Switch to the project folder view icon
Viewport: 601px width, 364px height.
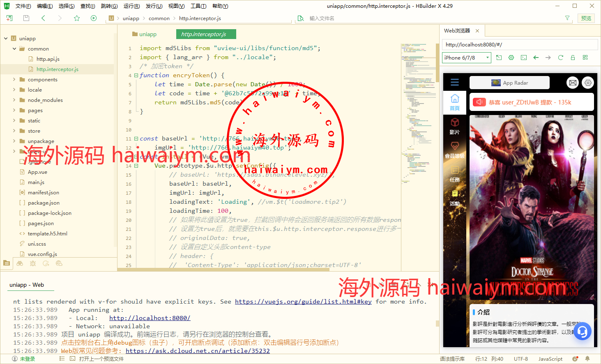click(x=7, y=263)
